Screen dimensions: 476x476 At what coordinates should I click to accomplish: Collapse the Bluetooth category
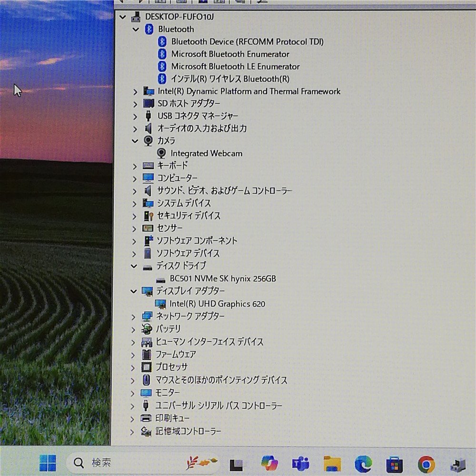point(136,30)
